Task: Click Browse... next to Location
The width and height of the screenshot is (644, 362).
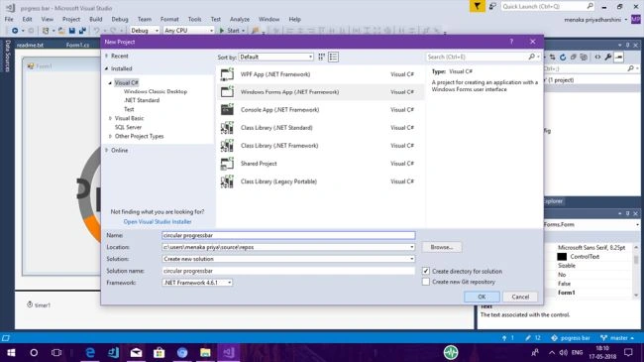Action: (x=442, y=247)
